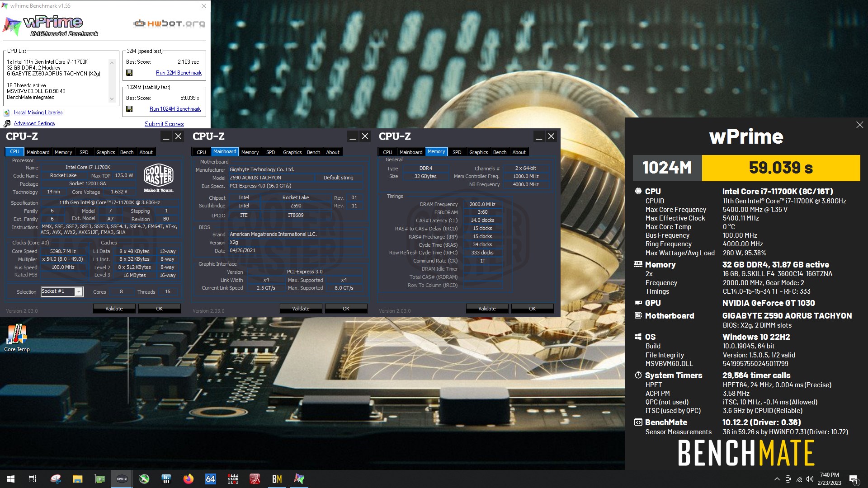Switch to BenchMate on taskbar

coord(277,479)
